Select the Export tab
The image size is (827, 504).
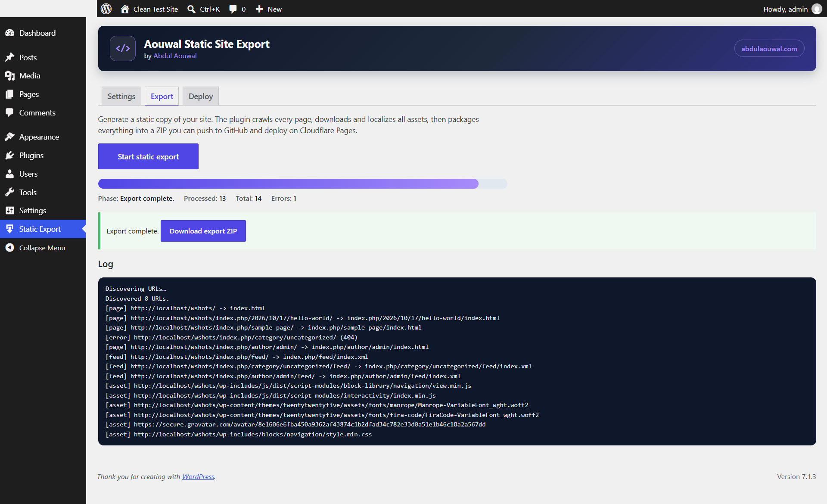coord(162,96)
